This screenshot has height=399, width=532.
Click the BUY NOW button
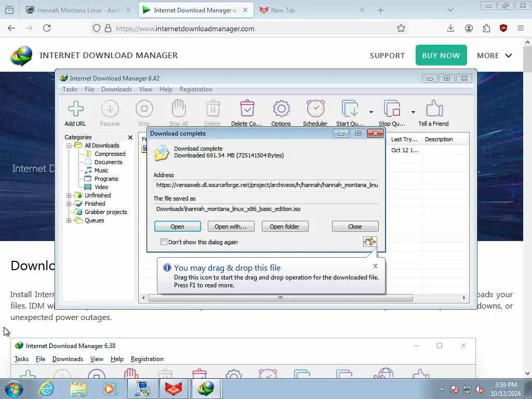[441, 55]
